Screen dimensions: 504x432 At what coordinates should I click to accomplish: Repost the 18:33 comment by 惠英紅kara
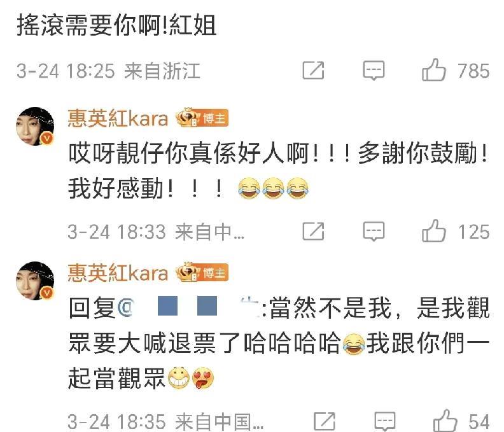click(x=313, y=231)
